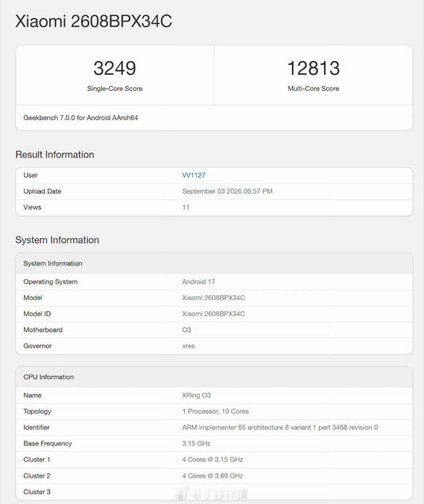Click the page title Xiaomi 2608BPX34C
Screen dimensions: 424x504
(x=93, y=21)
